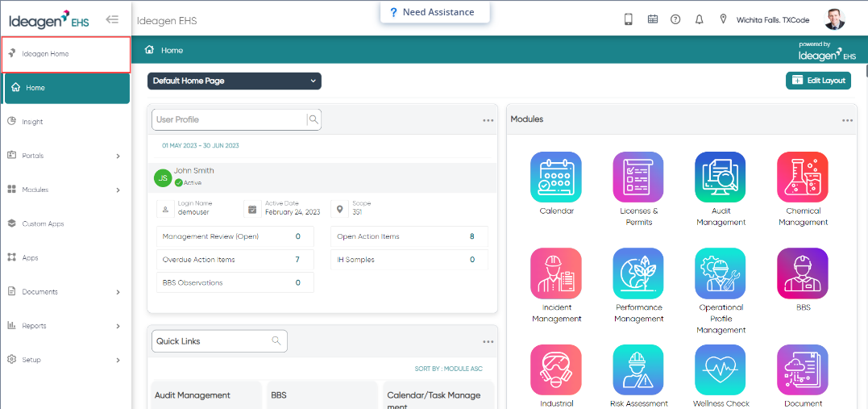
Task: Launch the Audit Management module icon
Action: [721, 177]
